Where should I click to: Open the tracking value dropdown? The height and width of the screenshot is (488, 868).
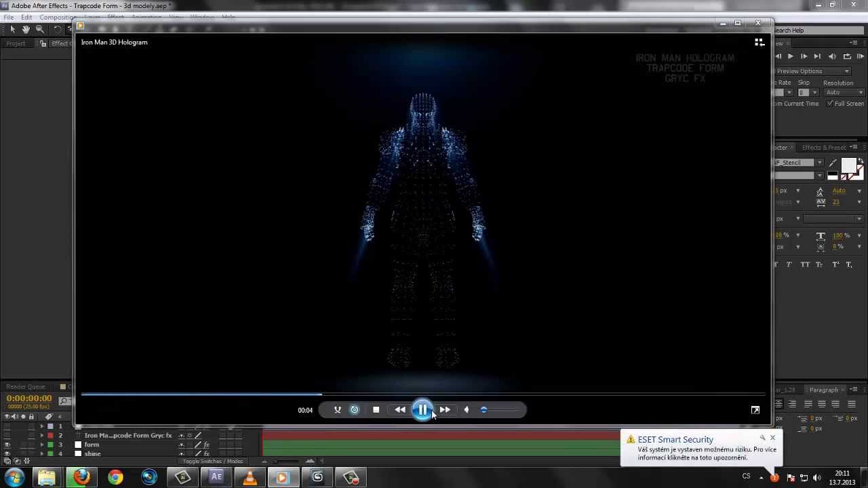point(859,202)
